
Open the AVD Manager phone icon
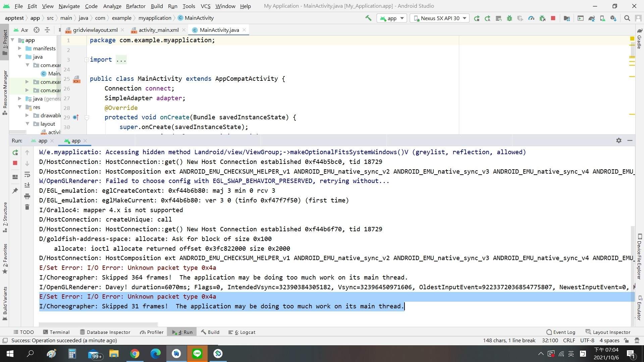click(x=603, y=18)
